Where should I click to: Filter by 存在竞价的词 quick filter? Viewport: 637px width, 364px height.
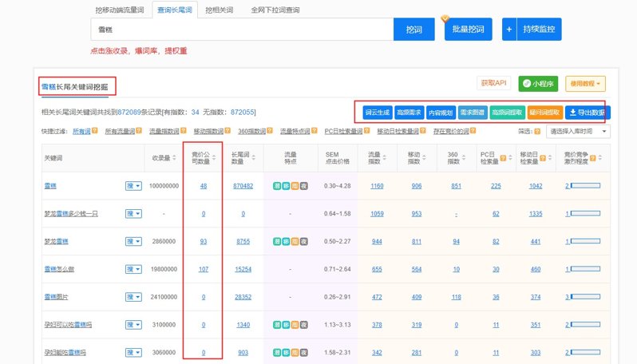coord(451,131)
